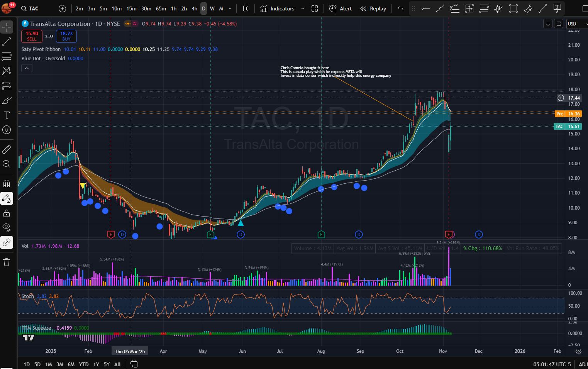The image size is (588, 369).
Task: Click the Blue Dot - Oversold legend label
Action: coord(43,59)
